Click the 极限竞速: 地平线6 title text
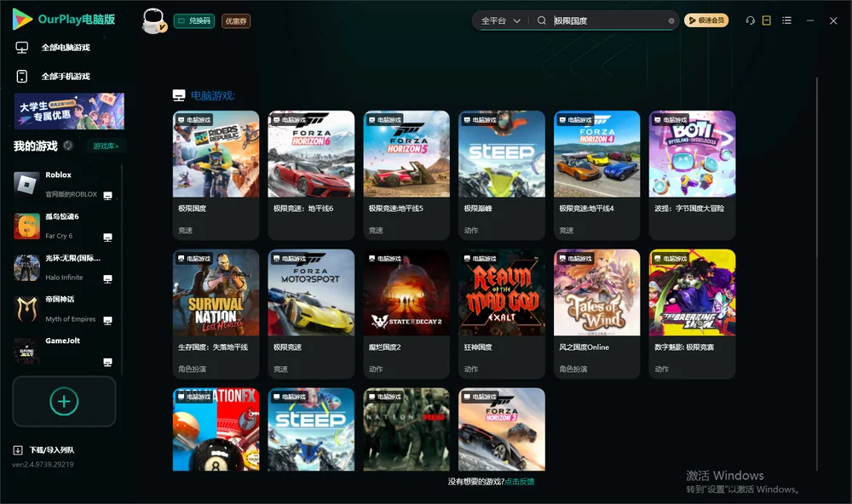The width and height of the screenshot is (852, 504). pos(303,208)
